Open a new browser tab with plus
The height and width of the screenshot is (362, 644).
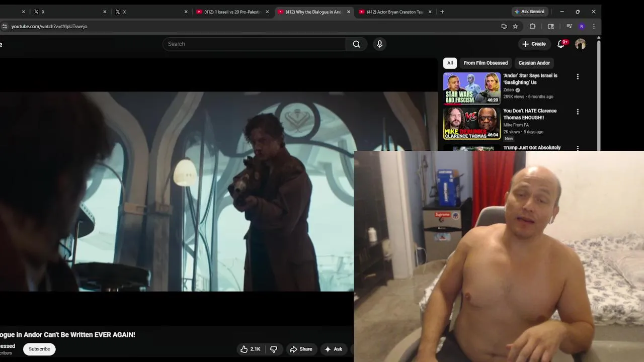click(x=442, y=12)
